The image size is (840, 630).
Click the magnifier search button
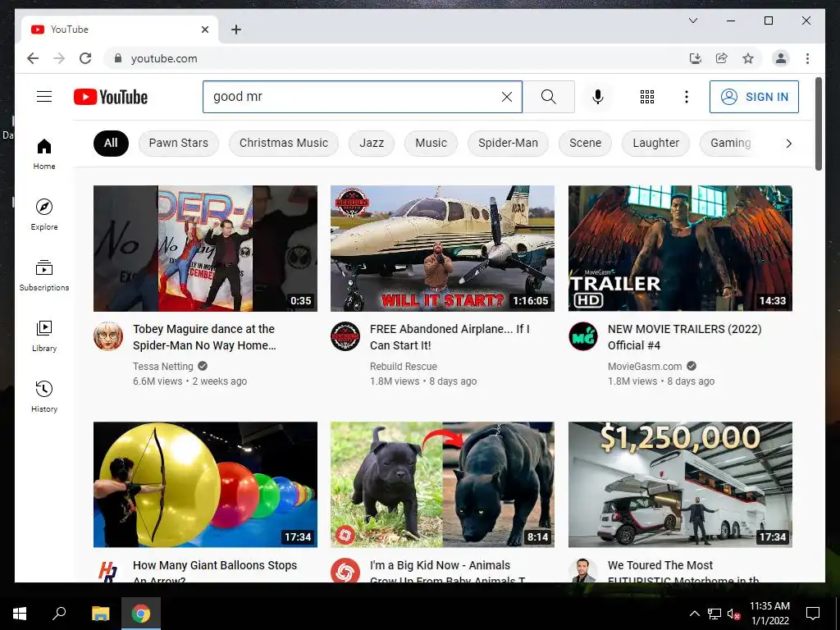[548, 97]
